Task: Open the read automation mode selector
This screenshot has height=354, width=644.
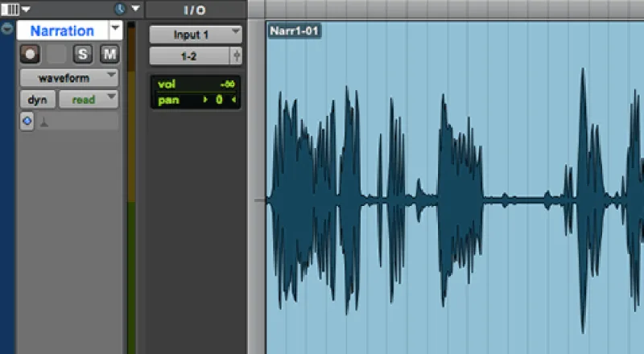Action: pyautogui.click(x=89, y=100)
